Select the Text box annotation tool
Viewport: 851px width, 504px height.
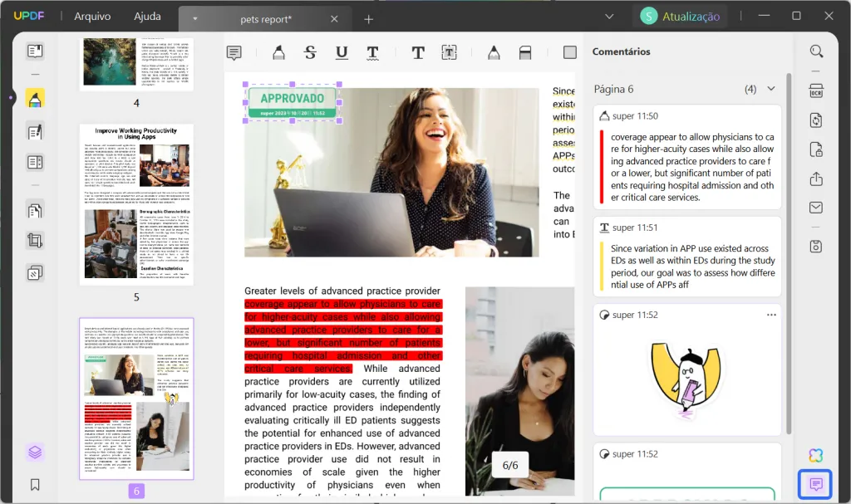[x=449, y=51]
